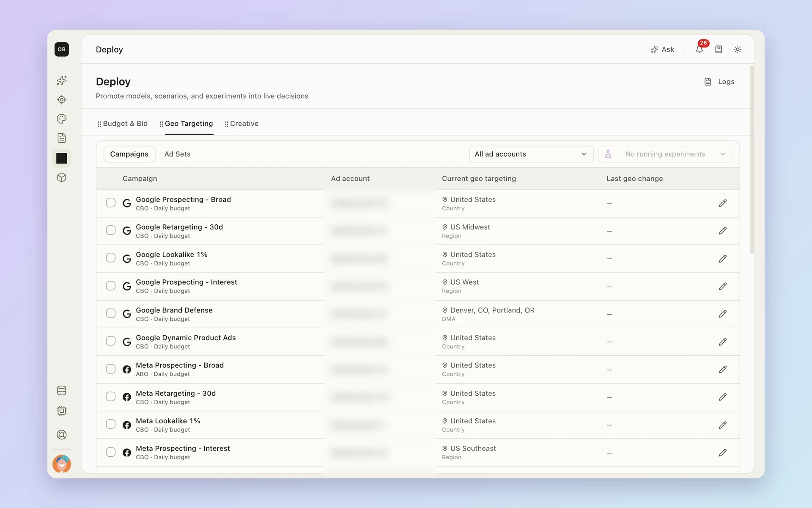812x508 pixels.
Task: Open the Ask assistant
Action: (663, 50)
